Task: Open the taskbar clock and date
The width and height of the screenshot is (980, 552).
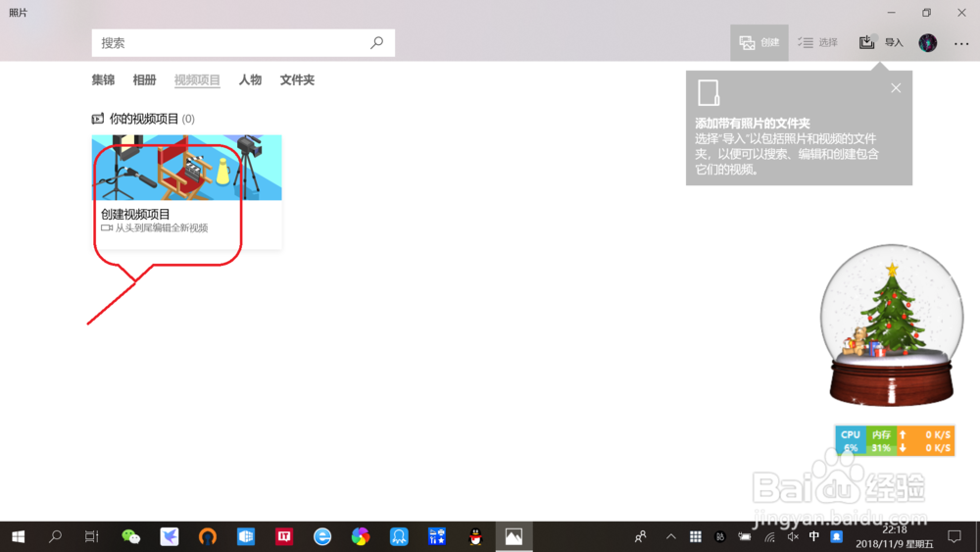Action: [x=894, y=537]
